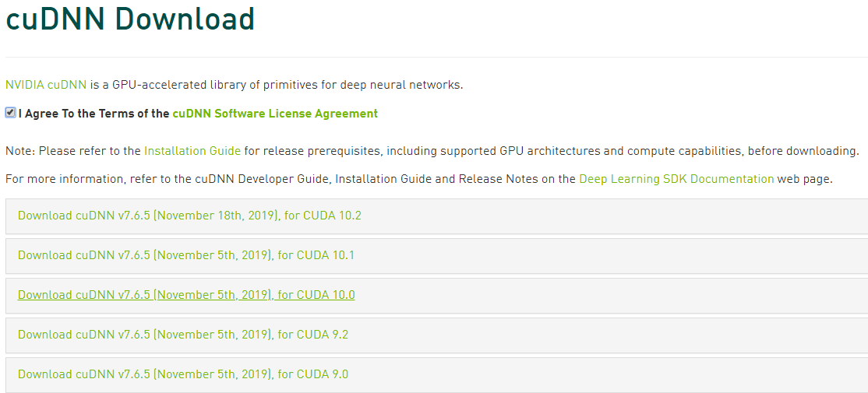This screenshot has height=393, width=868.
Task: Click the 'I Agree To the Terms of the' label
Action: click(x=94, y=114)
